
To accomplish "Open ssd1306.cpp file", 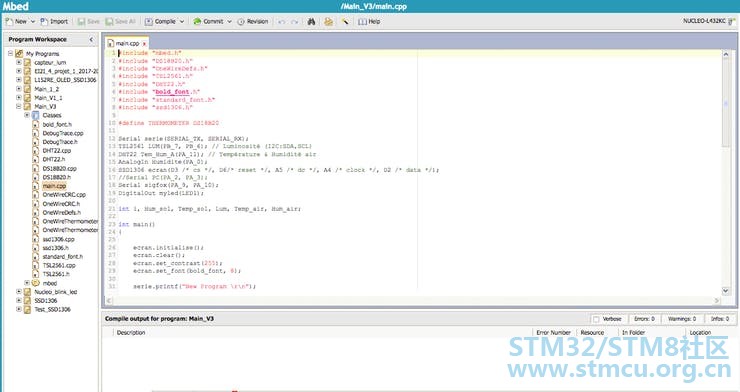I will point(59,239).
